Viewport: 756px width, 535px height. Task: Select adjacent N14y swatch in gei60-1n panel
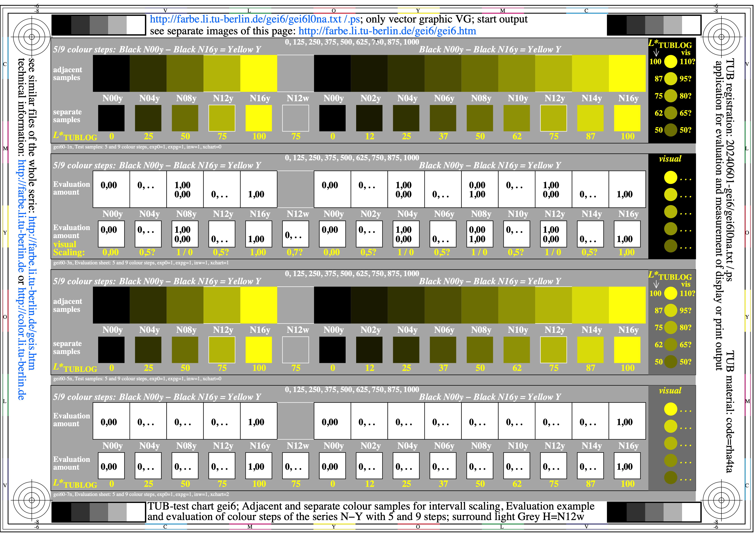(x=590, y=74)
